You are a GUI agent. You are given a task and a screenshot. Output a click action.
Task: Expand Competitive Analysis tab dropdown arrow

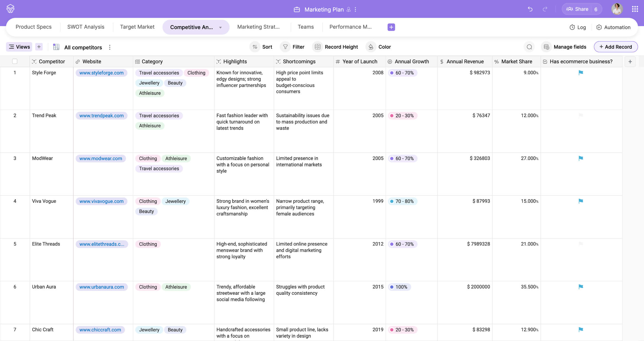pos(220,27)
